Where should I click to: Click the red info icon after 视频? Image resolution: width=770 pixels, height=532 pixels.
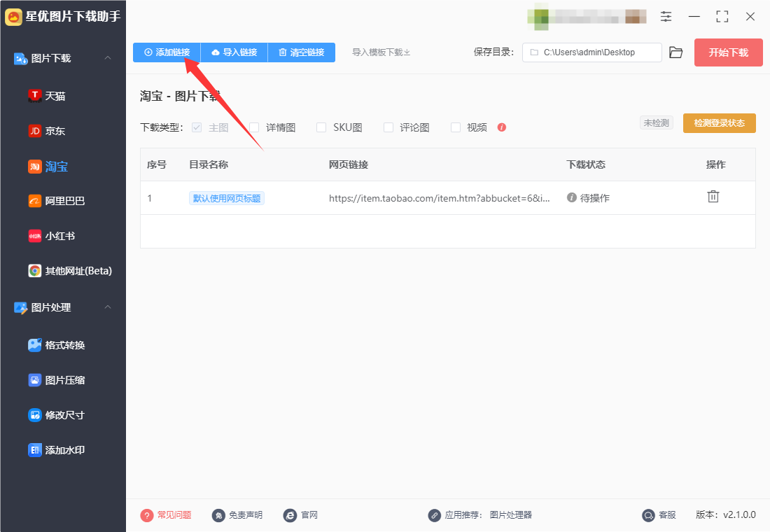(501, 127)
